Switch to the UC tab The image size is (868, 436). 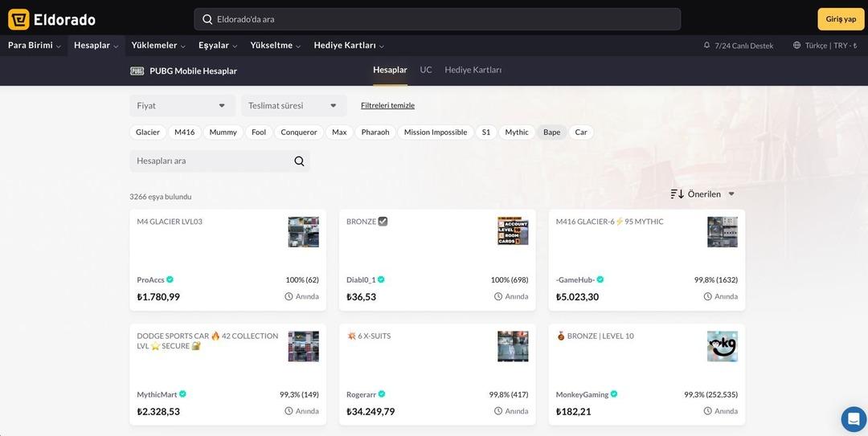click(x=426, y=70)
